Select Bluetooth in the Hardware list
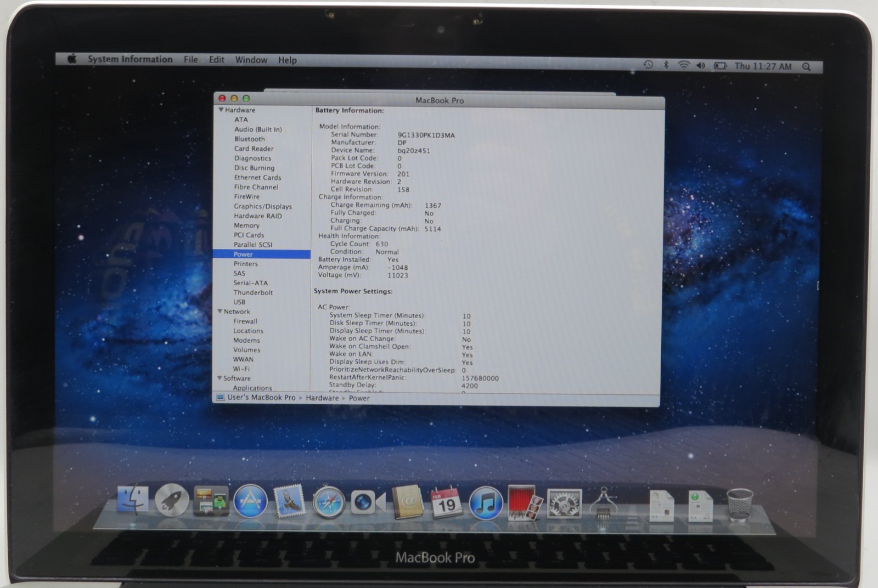The height and width of the screenshot is (588, 878). [249, 139]
